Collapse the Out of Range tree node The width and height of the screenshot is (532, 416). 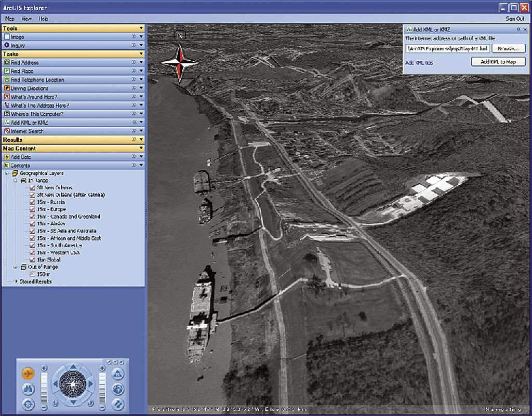click(x=15, y=267)
